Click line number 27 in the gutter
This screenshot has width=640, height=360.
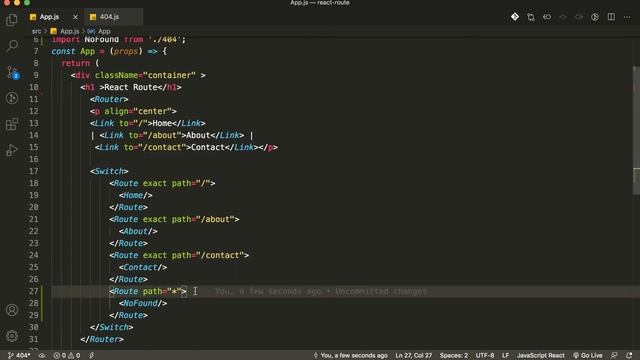point(33,291)
